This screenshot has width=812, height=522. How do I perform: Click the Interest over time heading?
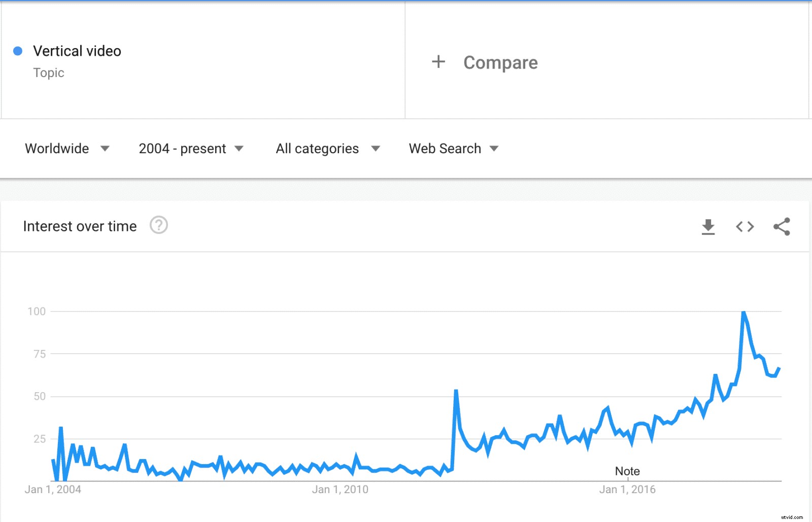80,226
